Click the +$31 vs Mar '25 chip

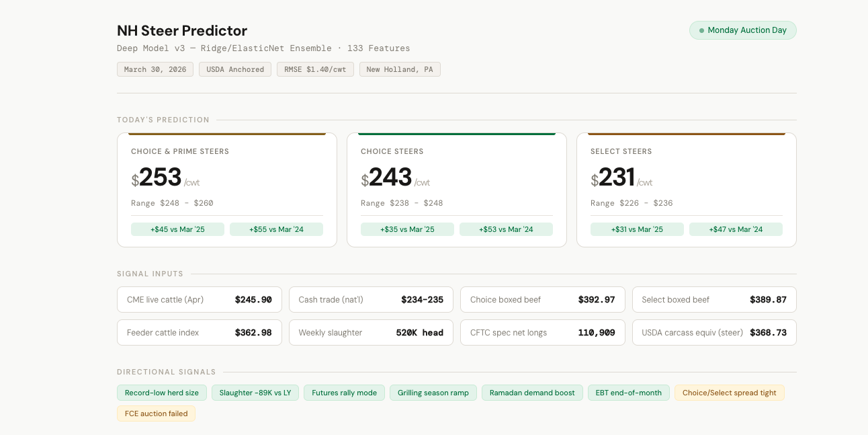pyautogui.click(x=637, y=229)
